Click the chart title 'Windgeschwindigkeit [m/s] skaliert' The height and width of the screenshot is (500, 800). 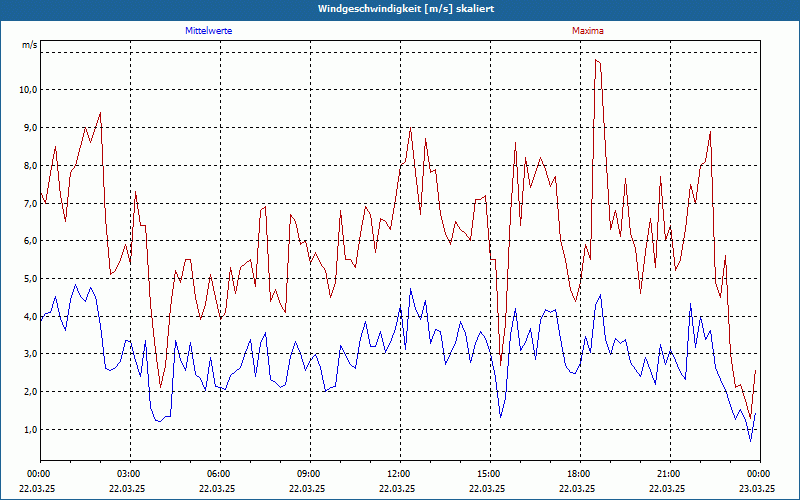tap(406, 9)
